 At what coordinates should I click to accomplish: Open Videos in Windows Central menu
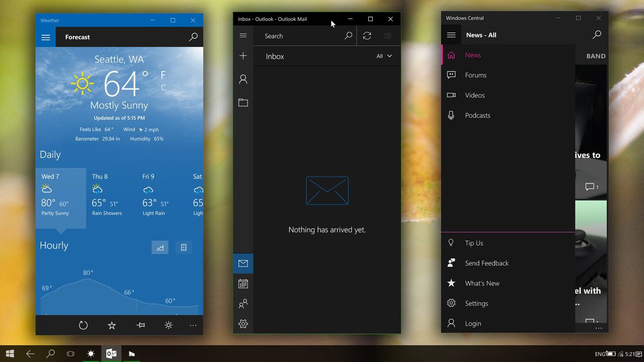pyautogui.click(x=508, y=96)
